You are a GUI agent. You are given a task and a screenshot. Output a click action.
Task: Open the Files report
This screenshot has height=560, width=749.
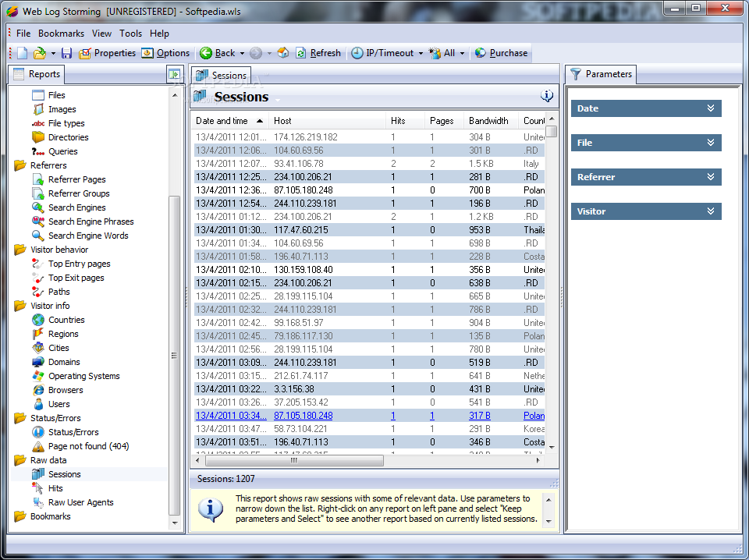pyautogui.click(x=48, y=95)
